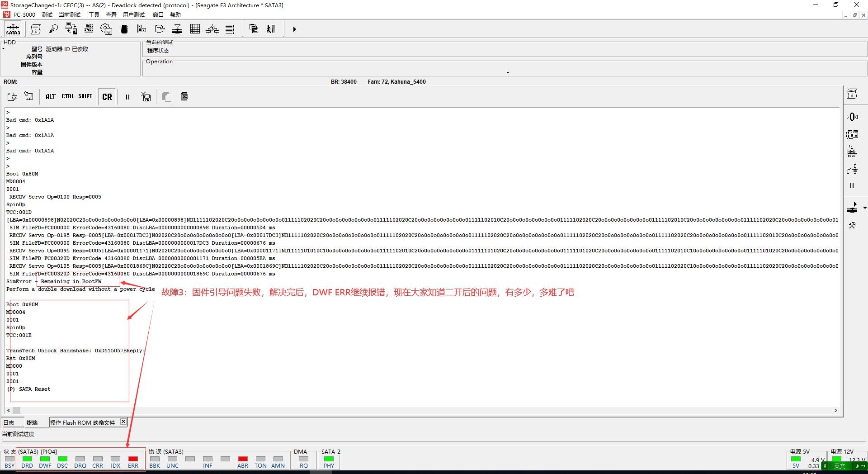Open the 工具 menu
Image resolution: width=868 pixels, height=474 pixels.
94,15
